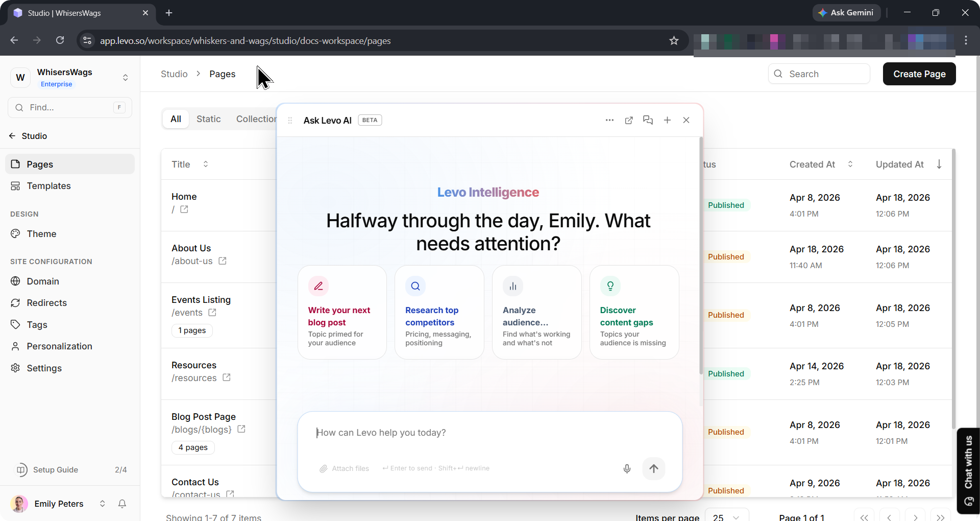Open About Us page external link icon
This screenshot has width=980, height=521.
(223, 261)
